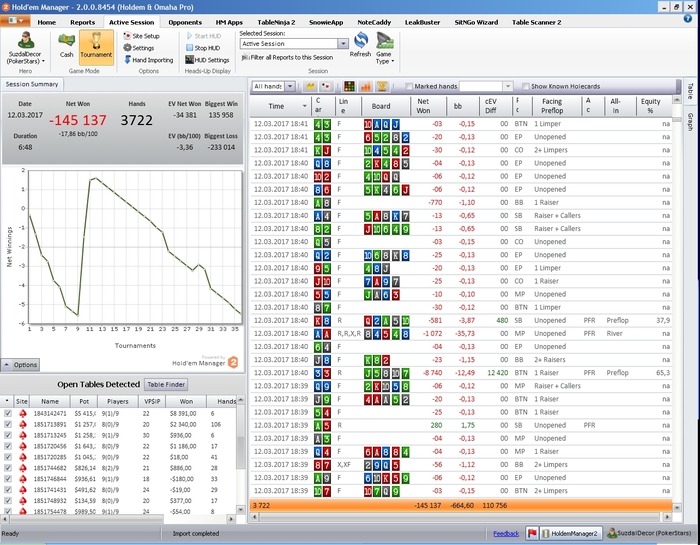This screenshot has height=545, width=700.
Task: Select the Cash game mode icon
Action: [66, 45]
